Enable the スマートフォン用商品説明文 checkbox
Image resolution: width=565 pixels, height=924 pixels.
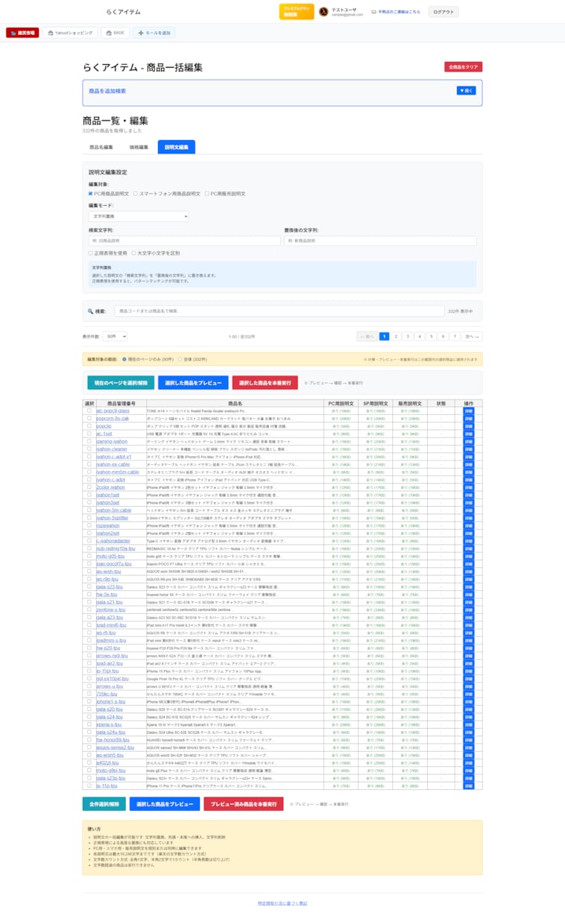coord(136,194)
